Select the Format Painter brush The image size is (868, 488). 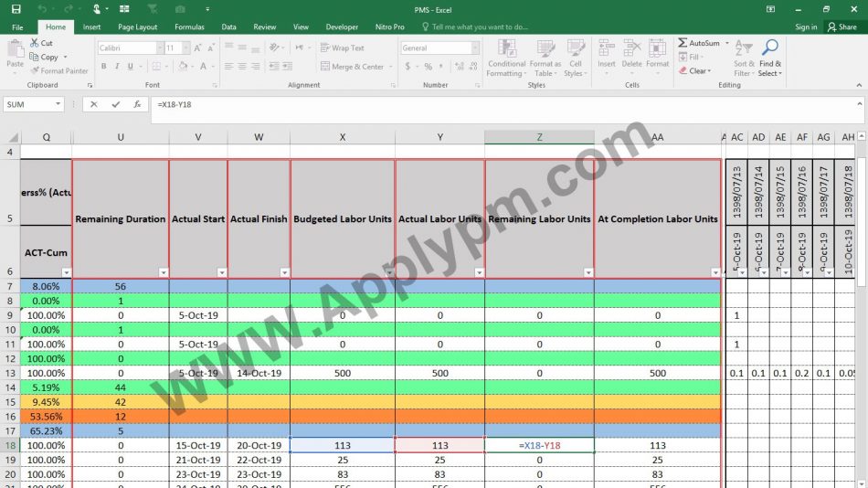point(35,71)
